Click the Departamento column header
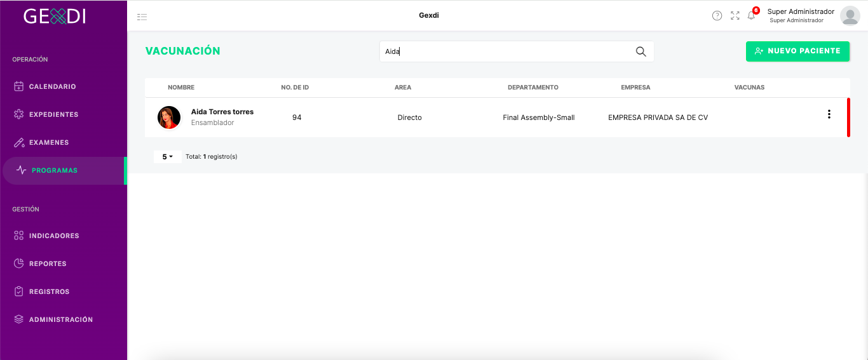This screenshot has height=360, width=868. point(533,88)
